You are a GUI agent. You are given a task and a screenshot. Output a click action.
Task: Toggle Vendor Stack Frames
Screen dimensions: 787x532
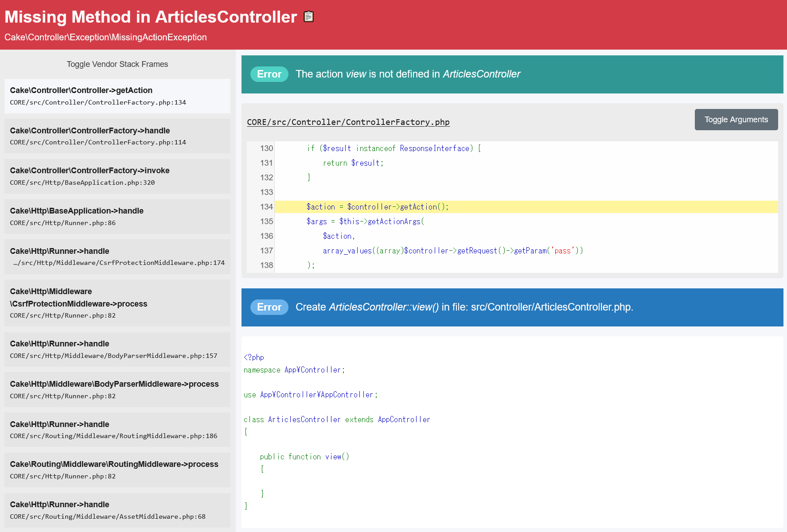tap(117, 64)
